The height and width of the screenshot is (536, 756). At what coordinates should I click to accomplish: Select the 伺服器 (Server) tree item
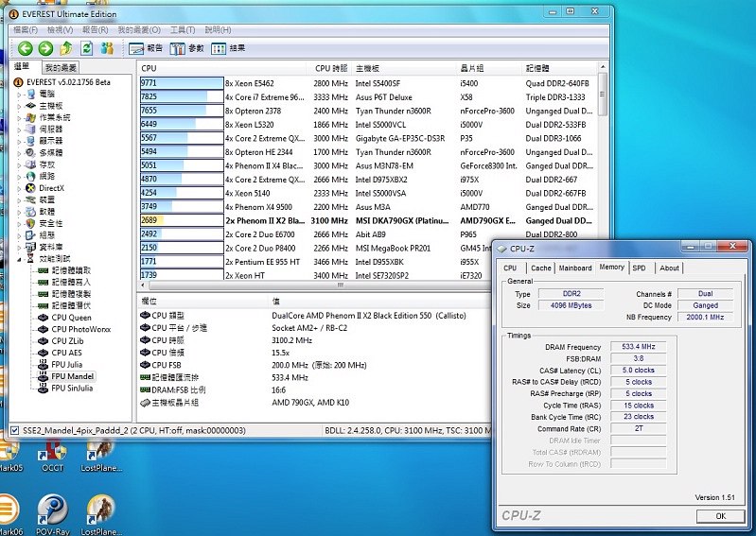(51, 130)
